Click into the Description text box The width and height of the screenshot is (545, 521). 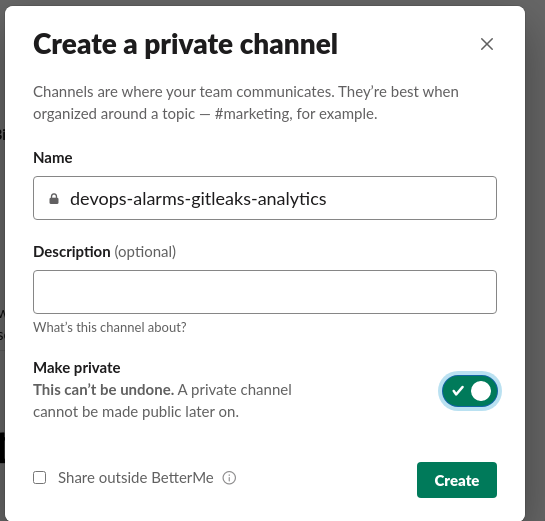pos(265,292)
